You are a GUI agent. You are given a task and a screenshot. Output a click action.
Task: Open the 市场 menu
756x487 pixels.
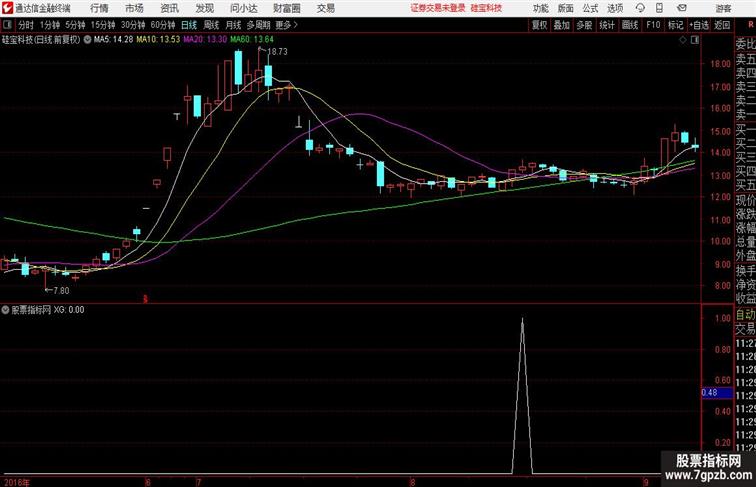pos(134,8)
